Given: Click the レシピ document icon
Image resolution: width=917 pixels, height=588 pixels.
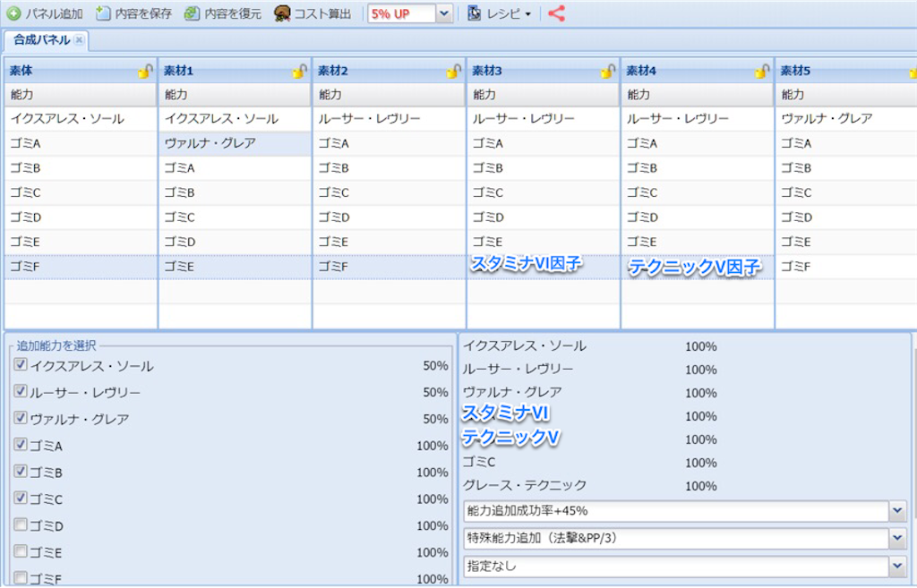Looking at the screenshot, I should 474,13.
